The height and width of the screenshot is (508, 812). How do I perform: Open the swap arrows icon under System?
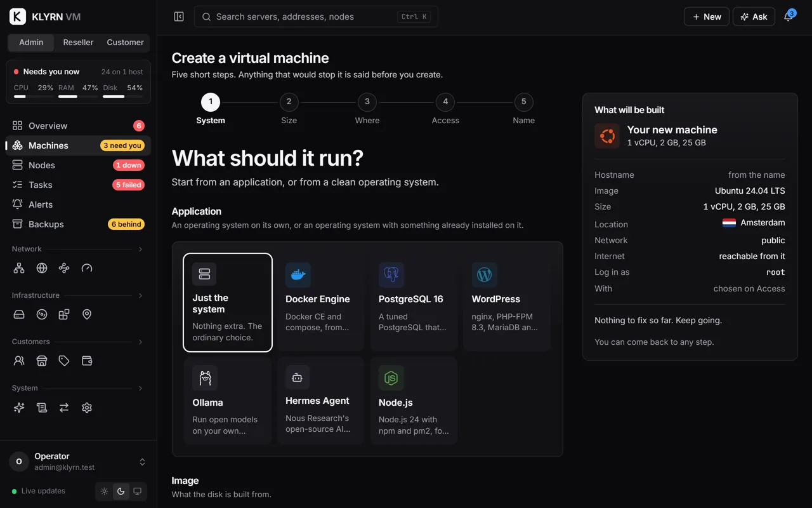click(x=64, y=408)
